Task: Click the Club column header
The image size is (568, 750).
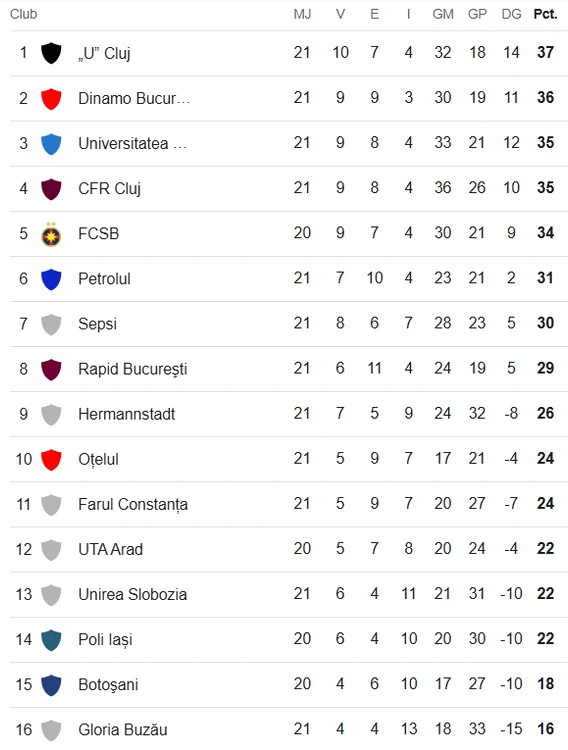Action: coord(23,14)
